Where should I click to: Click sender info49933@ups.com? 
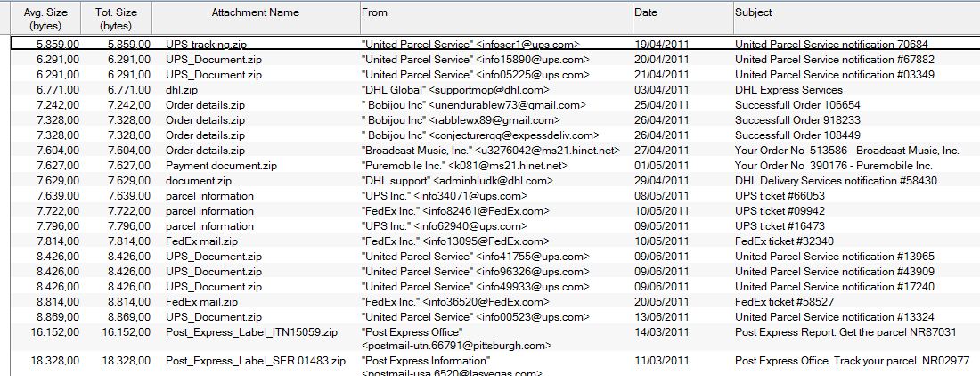pos(533,287)
